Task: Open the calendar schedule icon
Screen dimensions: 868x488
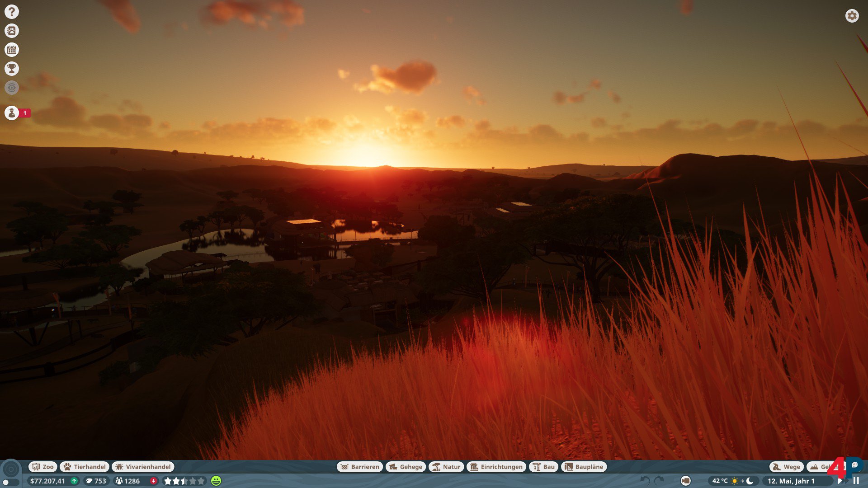Action: [12, 50]
